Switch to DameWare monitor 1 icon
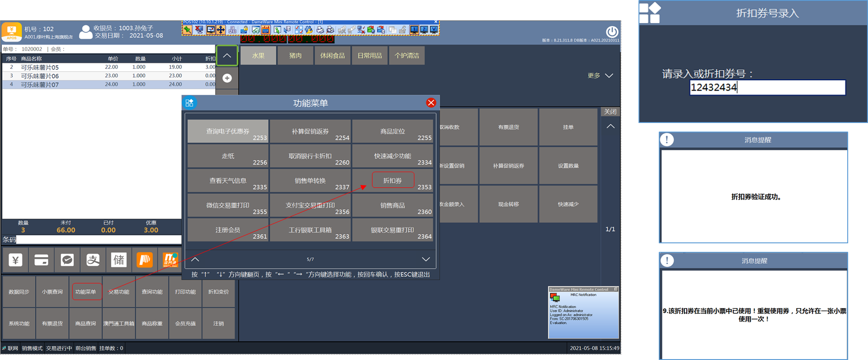The height and width of the screenshot is (360, 868). pos(414,30)
